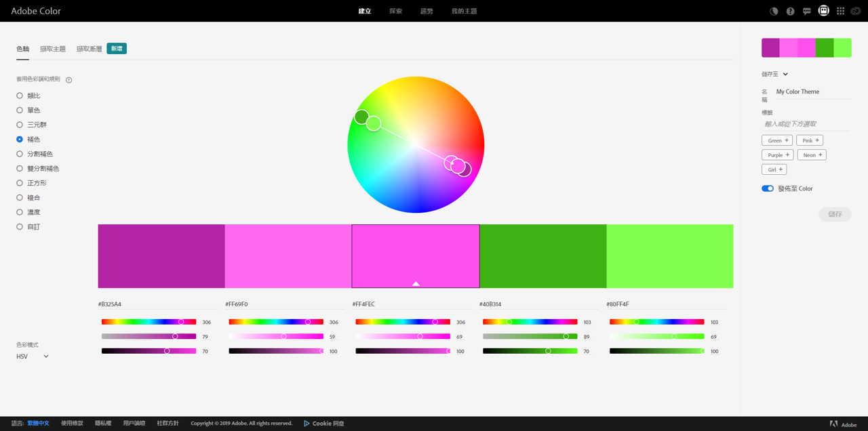Image resolution: width=868 pixels, height=431 pixels.
Task: Select the #80FF4F light green swatch
Action: 670,256
